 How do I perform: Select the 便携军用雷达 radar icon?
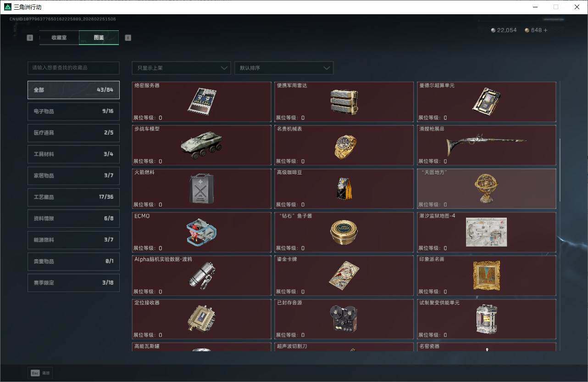(344, 101)
